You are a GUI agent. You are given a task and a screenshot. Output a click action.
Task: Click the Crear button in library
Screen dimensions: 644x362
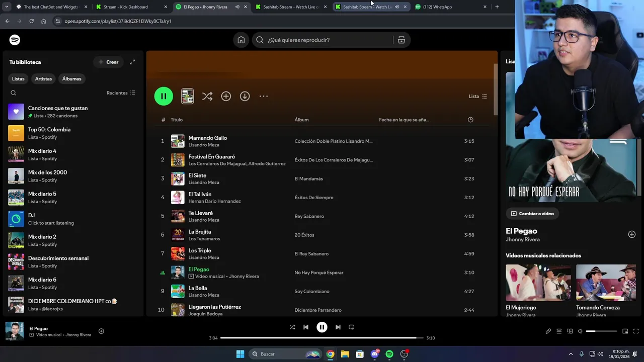click(x=108, y=62)
